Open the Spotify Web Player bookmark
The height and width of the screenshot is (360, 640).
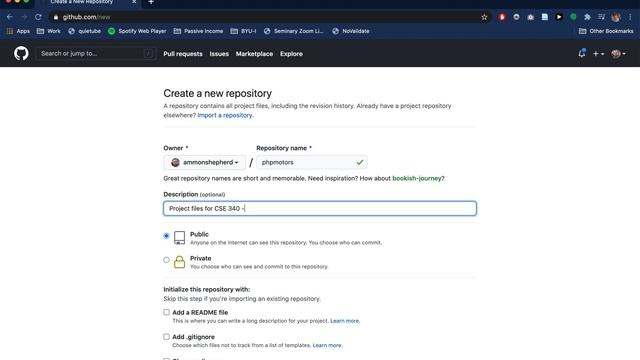pos(137,31)
